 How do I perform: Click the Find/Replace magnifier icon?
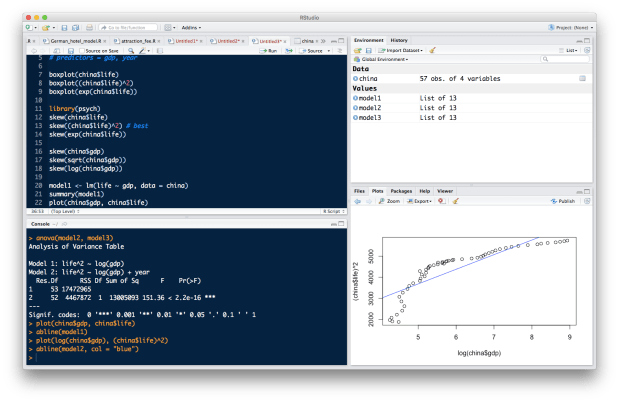point(131,51)
